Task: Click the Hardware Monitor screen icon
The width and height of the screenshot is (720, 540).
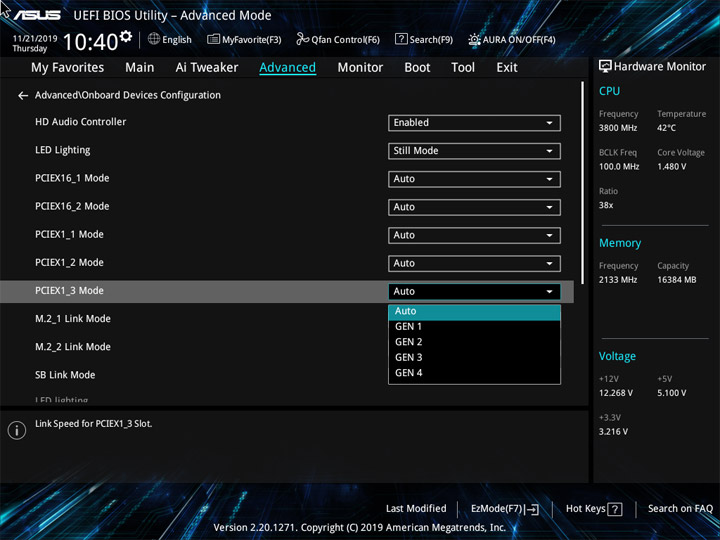Action: (x=605, y=67)
